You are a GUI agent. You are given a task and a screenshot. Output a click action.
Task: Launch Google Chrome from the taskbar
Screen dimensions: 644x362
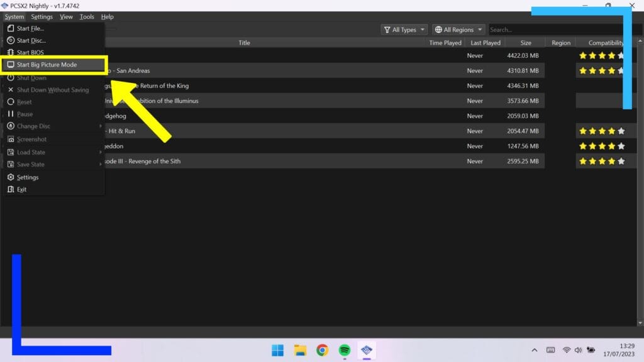click(x=322, y=350)
